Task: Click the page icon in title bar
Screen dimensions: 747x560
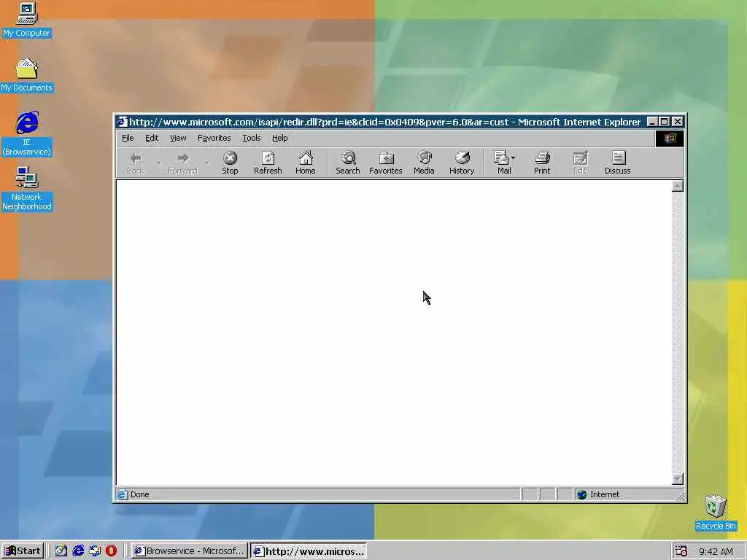Action: pos(122,122)
